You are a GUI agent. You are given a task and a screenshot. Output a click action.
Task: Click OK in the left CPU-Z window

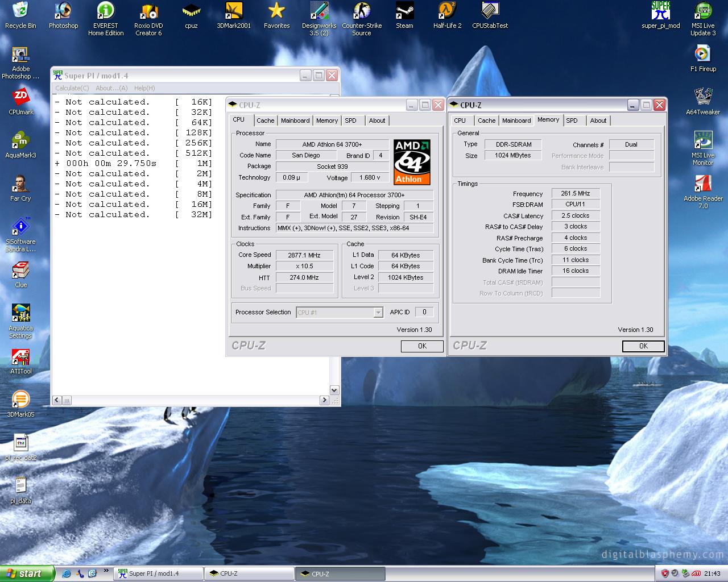[x=422, y=346]
